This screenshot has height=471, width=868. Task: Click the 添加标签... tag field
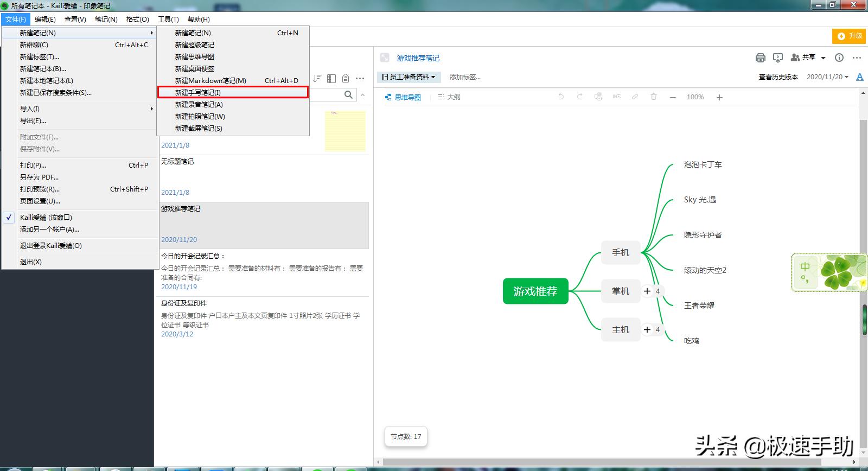465,77
